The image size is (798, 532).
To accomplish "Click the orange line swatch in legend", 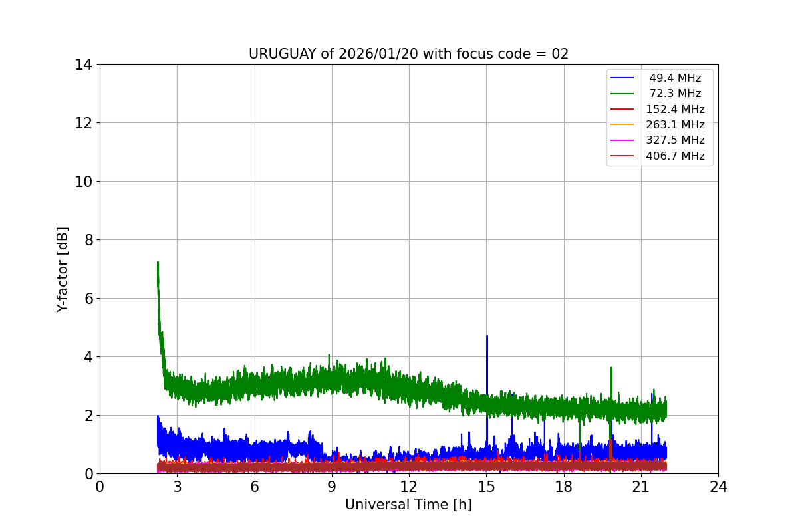I will [622, 125].
